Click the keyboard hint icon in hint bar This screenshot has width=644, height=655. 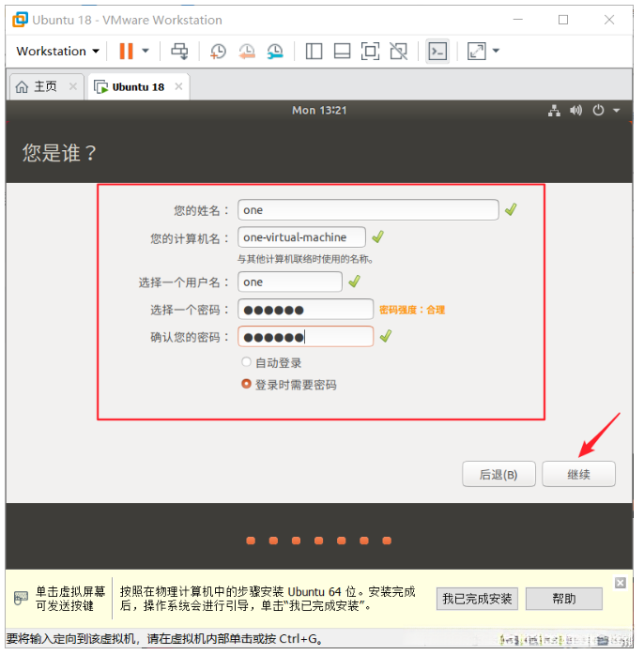(21, 598)
